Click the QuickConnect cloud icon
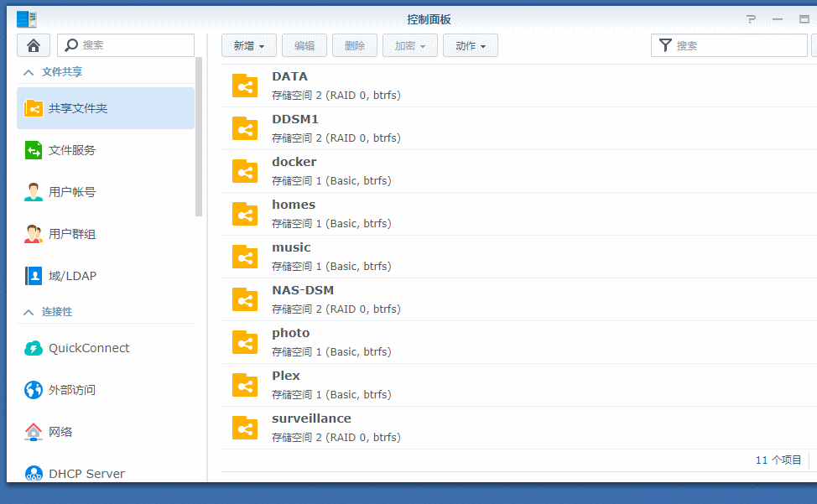 34,348
